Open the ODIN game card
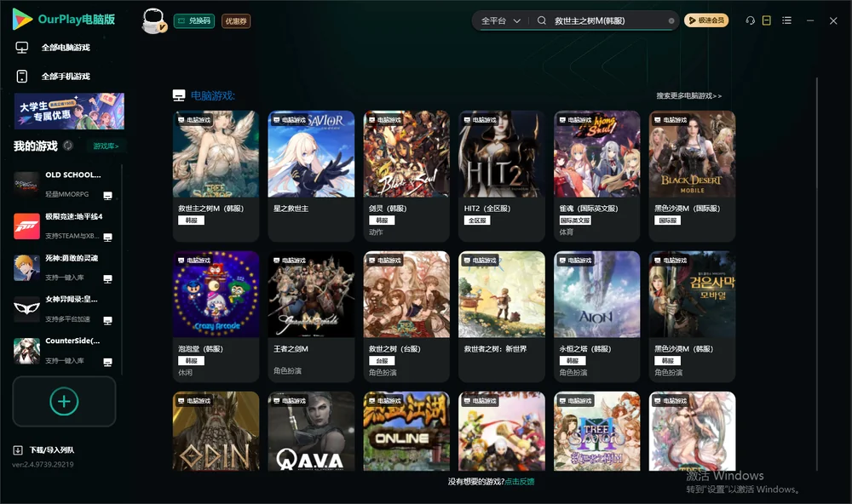852x504 pixels. pos(216,432)
